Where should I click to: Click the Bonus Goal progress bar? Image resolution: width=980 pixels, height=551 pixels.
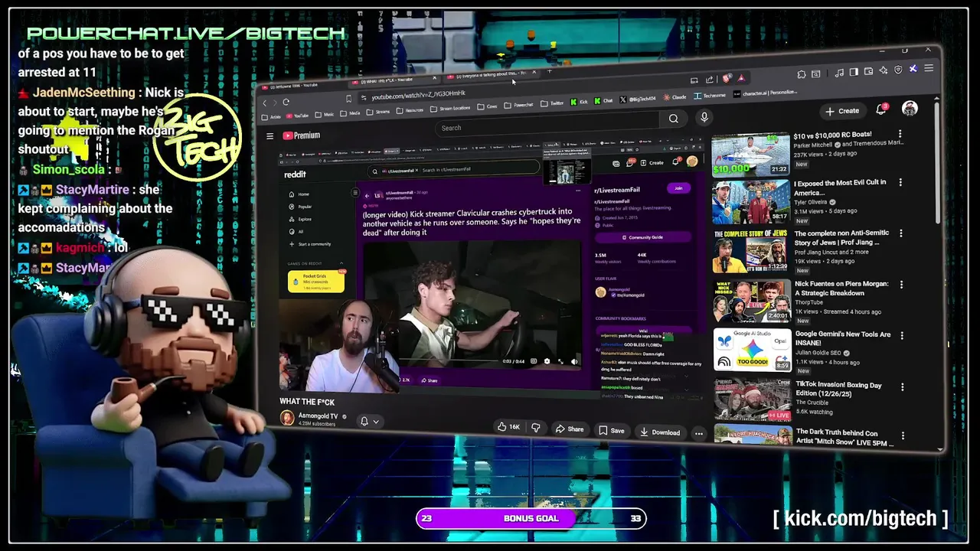tap(531, 518)
